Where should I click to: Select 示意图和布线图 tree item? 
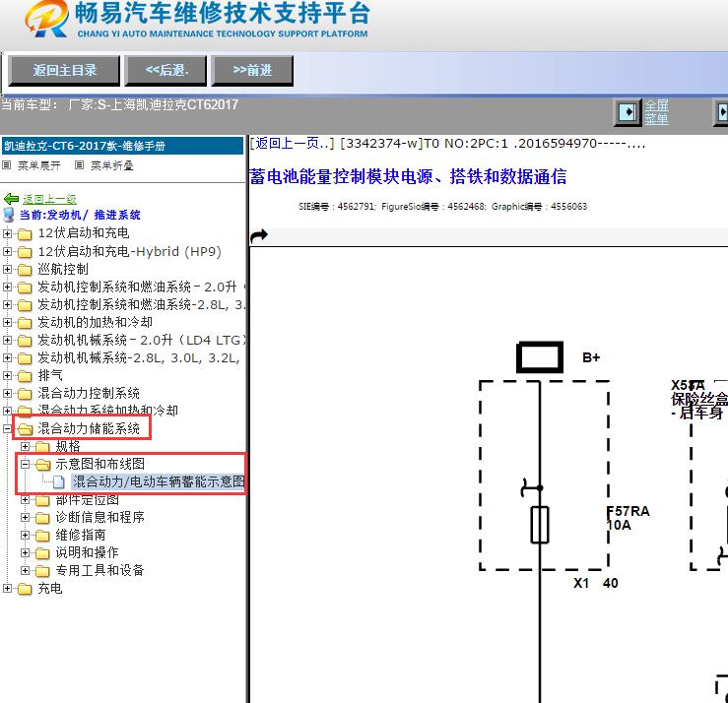coord(100,464)
